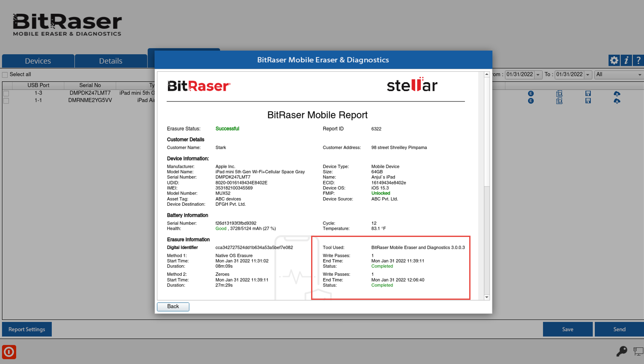Click floppy save icon for DMRNME2YG5VV row

[x=588, y=101]
